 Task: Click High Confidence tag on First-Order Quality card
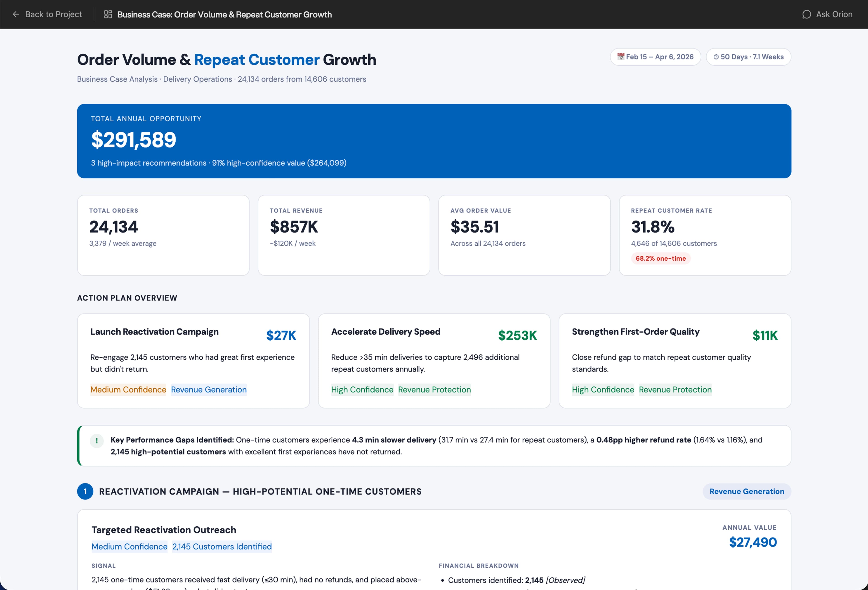pos(603,390)
